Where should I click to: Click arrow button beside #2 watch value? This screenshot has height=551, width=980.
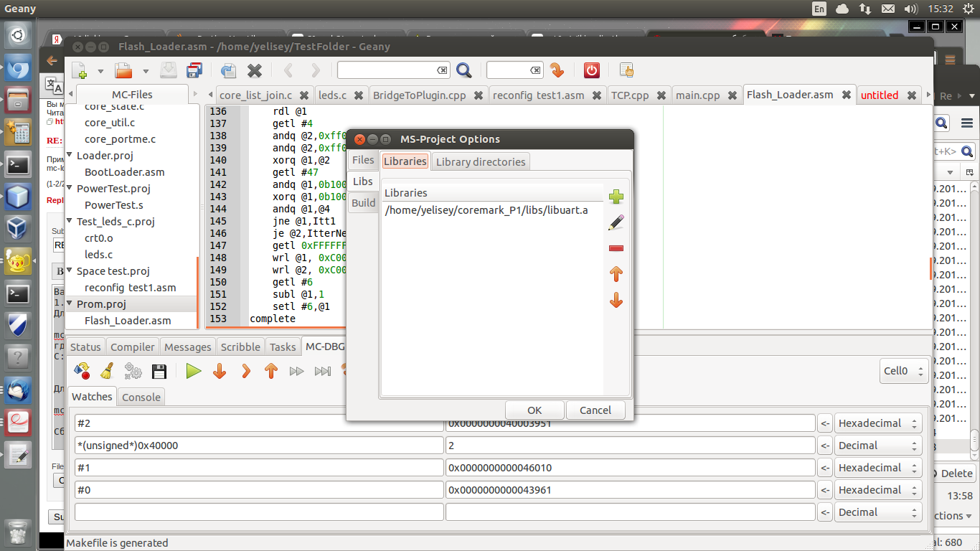tap(825, 423)
